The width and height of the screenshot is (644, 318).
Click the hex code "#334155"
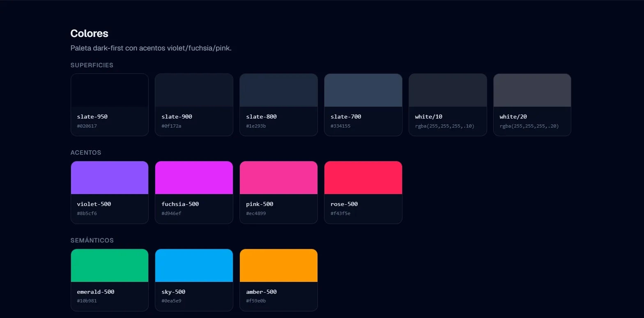point(341,126)
